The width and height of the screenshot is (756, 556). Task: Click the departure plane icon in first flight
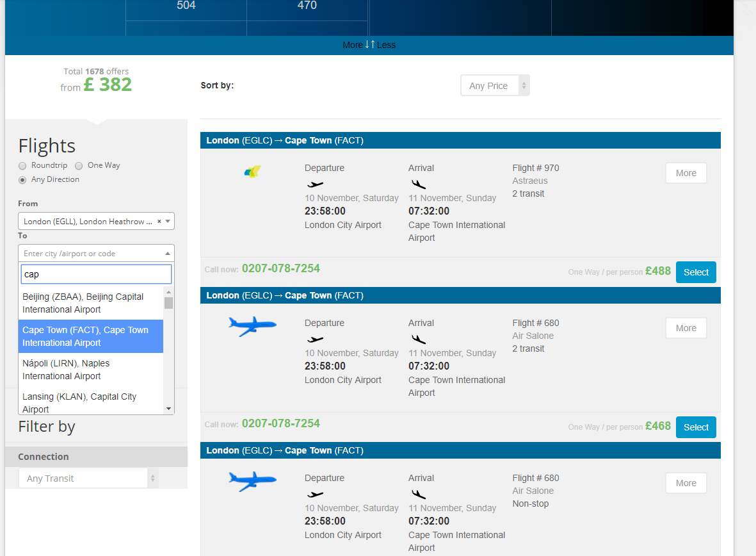point(315,184)
